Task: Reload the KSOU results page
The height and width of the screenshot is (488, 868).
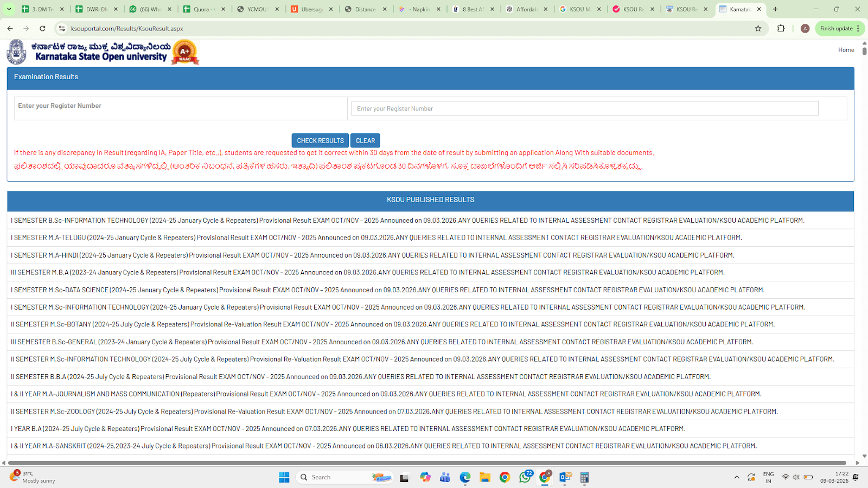Action: point(42,29)
